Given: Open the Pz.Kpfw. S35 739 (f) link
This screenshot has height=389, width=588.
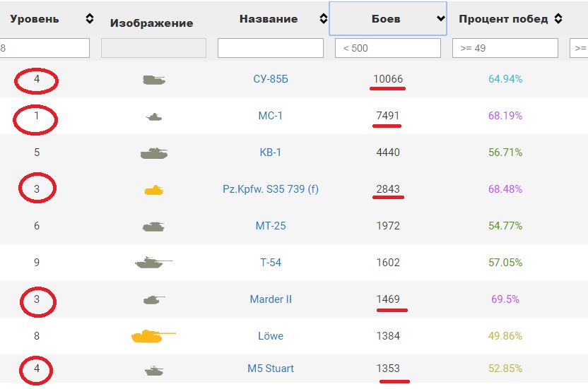Looking at the screenshot, I should tap(271, 189).
